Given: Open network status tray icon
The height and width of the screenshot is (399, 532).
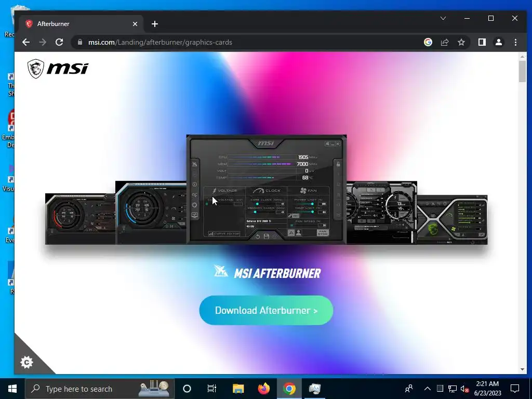Looking at the screenshot, I should [453, 389].
